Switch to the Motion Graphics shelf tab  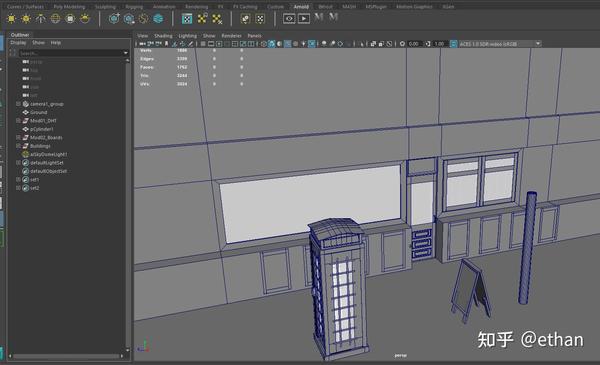414,7
